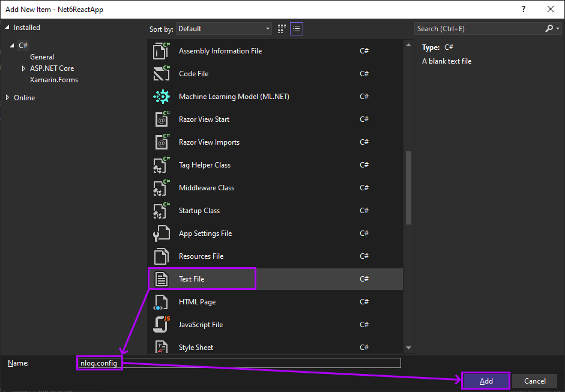Select the ASP.NET Core category
Image resolution: width=565 pixels, height=392 pixels.
coord(52,68)
